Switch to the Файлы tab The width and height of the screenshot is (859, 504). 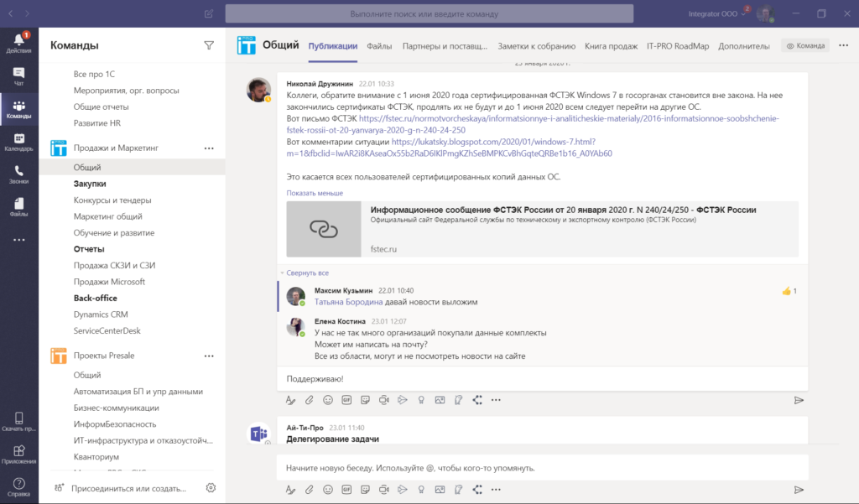379,46
